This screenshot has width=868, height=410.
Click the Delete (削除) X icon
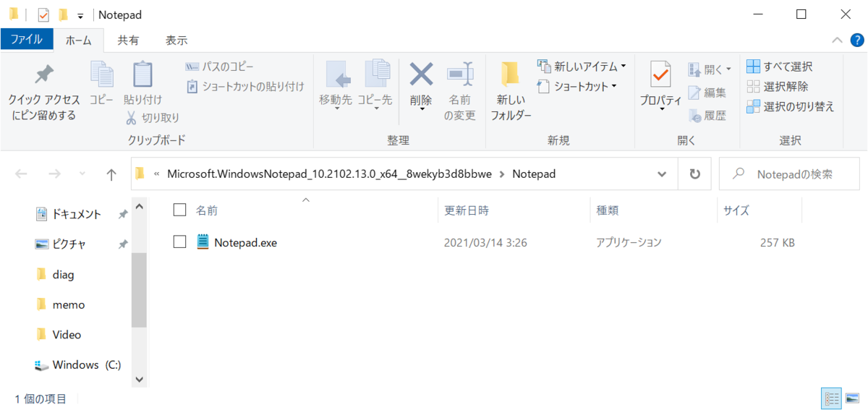tap(421, 74)
